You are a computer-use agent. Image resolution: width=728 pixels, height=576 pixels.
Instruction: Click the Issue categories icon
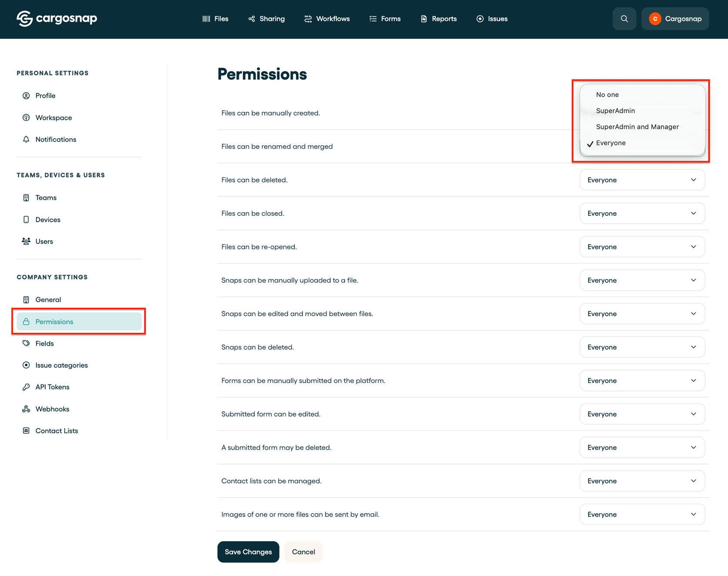pos(26,365)
